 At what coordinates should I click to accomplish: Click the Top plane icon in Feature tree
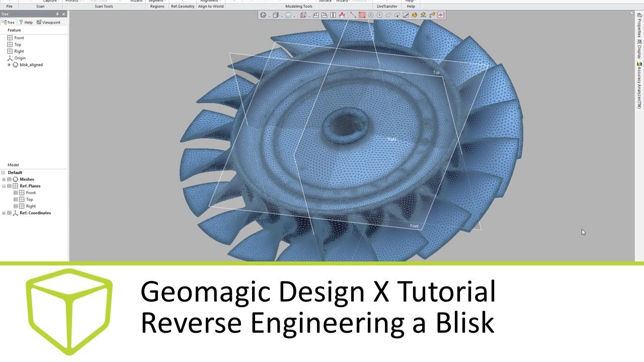10,44
